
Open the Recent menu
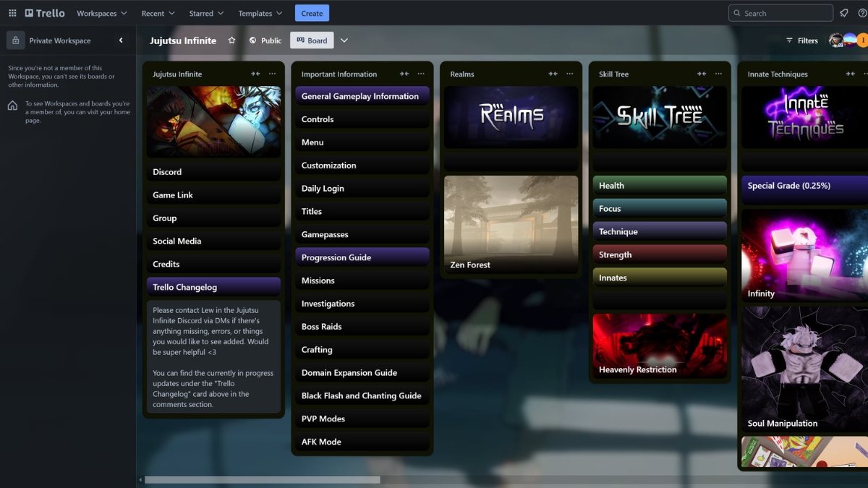[158, 13]
